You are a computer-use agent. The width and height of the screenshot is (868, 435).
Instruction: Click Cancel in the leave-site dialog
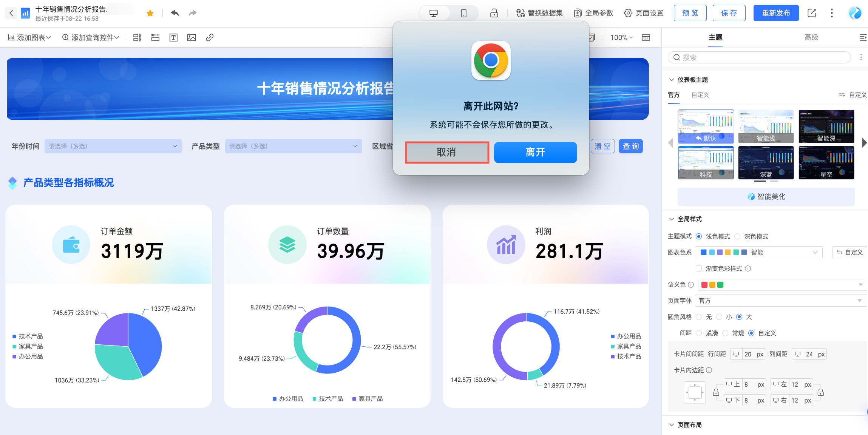pyautogui.click(x=447, y=153)
